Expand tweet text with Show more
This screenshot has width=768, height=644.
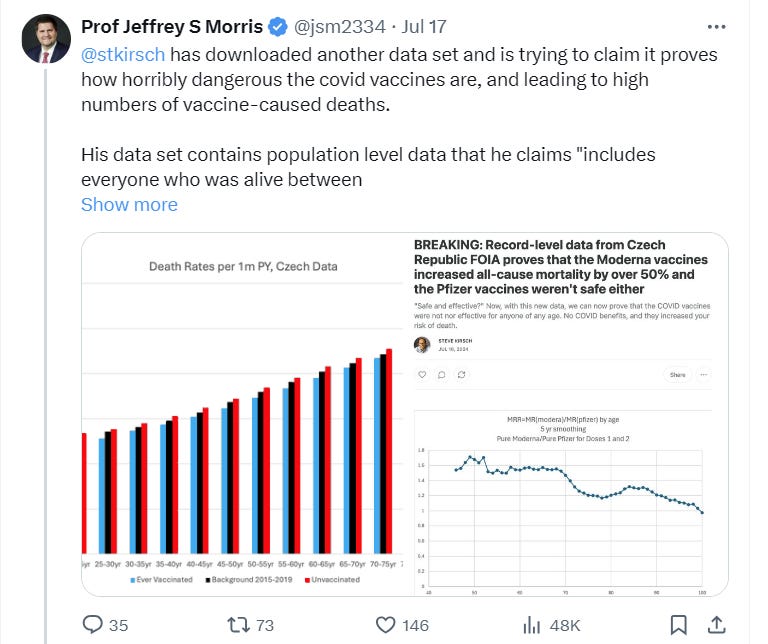(129, 204)
